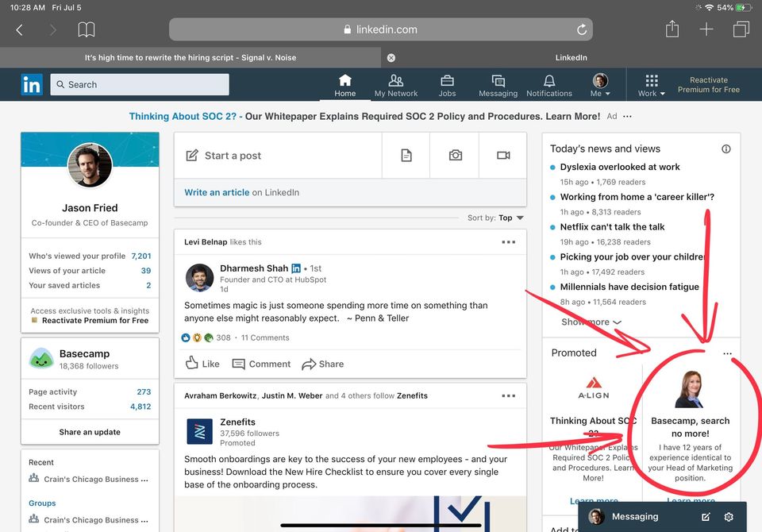Open Safari bookmarks book icon
Image resolution: width=762 pixels, height=532 pixels.
86,29
